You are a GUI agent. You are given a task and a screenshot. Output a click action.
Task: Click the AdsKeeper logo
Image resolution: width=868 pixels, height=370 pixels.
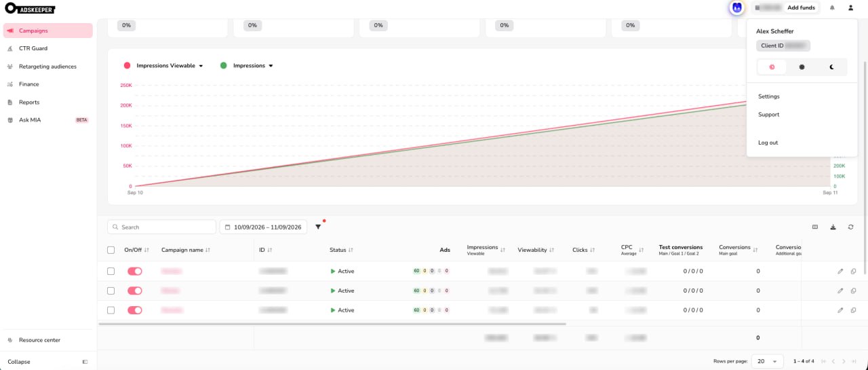[x=30, y=9]
